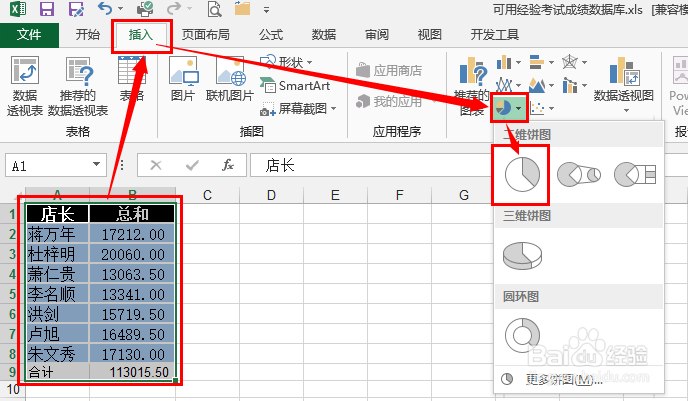Image resolution: width=688 pixels, height=401 pixels.
Task: Select the 3-D pie chart
Action: (x=522, y=256)
